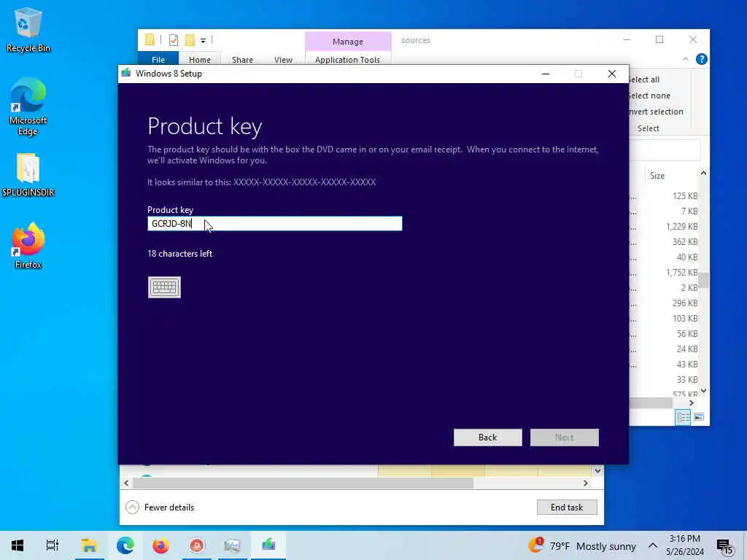Screen dimensions: 747x560
Task: Click the 1,752 KB size cell
Action: 682,273
